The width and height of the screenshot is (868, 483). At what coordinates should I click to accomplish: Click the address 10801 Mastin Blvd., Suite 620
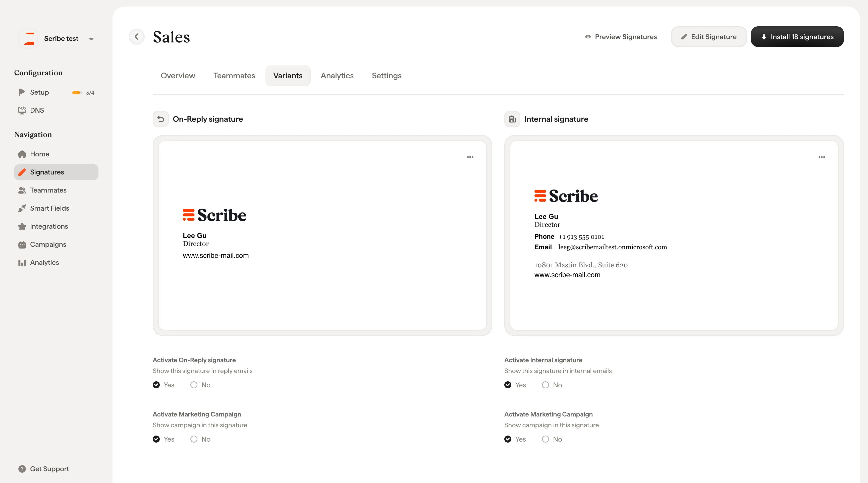pos(581,265)
